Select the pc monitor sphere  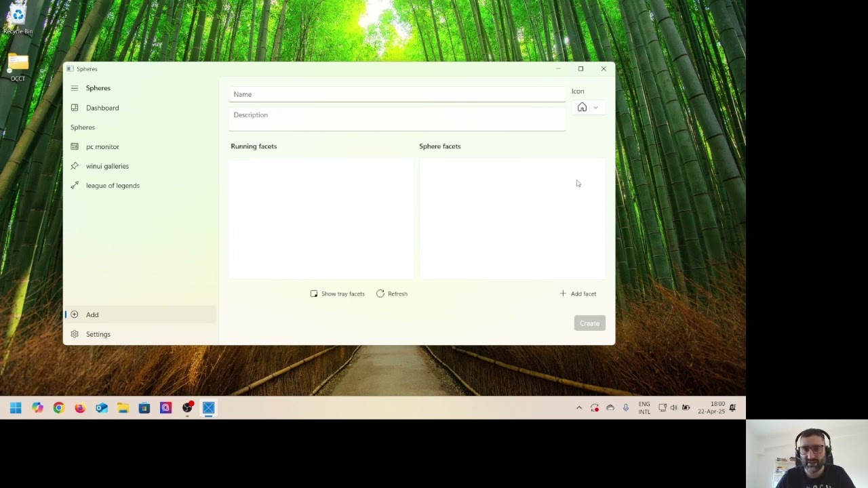pyautogui.click(x=140, y=146)
